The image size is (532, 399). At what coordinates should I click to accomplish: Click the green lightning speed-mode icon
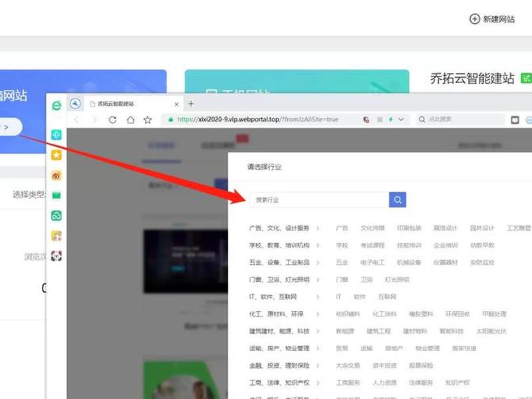tap(390, 120)
